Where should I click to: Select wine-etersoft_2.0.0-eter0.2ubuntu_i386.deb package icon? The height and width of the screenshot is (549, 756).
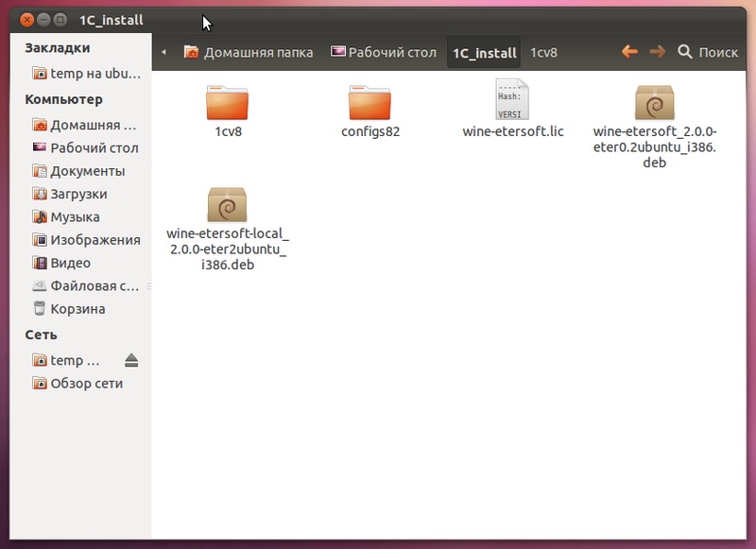[x=654, y=102]
